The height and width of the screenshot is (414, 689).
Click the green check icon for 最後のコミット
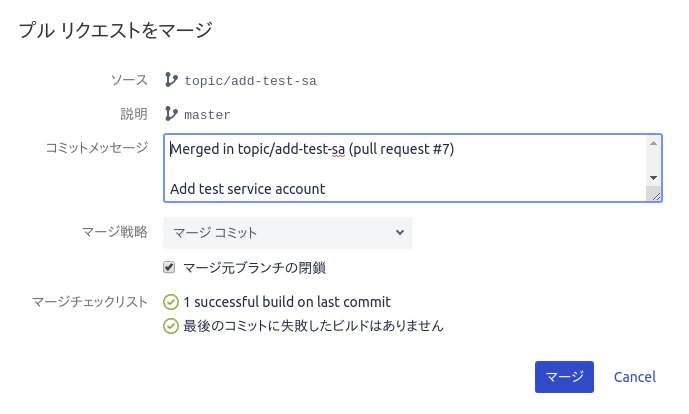[x=171, y=326]
